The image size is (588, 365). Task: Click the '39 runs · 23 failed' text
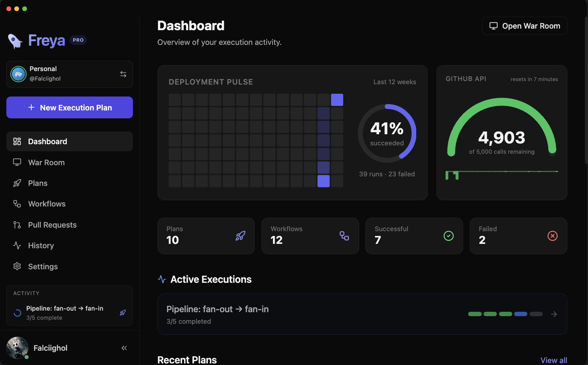387,174
